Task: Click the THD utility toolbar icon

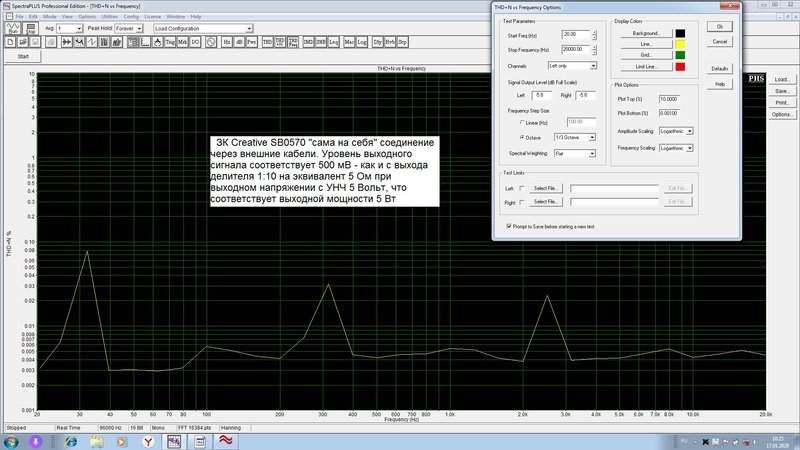Action: [x=267, y=42]
